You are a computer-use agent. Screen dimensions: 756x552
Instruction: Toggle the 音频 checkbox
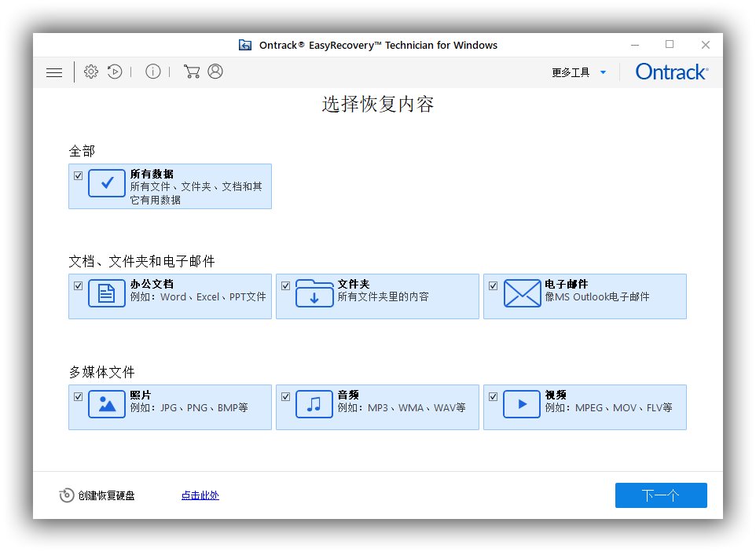[285, 396]
